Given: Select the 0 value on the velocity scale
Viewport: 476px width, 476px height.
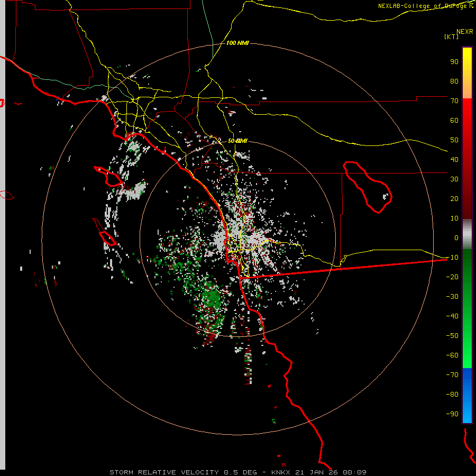Looking at the screenshot, I should (x=456, y=237).
